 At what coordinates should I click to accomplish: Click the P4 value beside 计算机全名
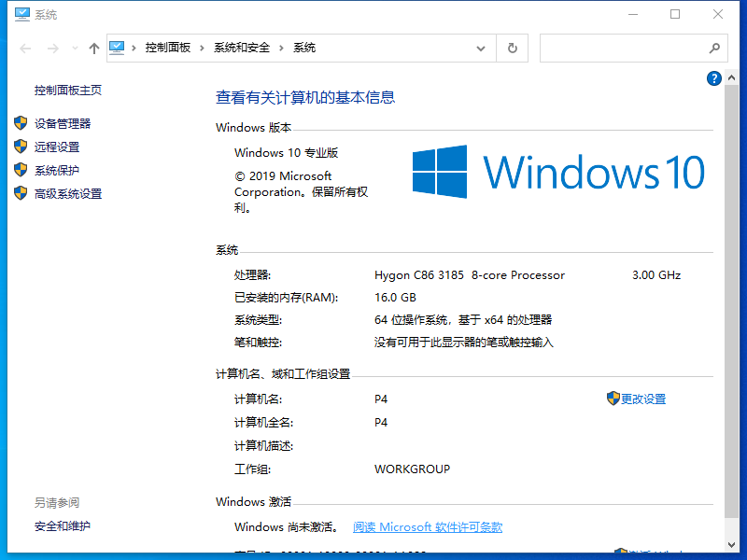coord(381,423)
